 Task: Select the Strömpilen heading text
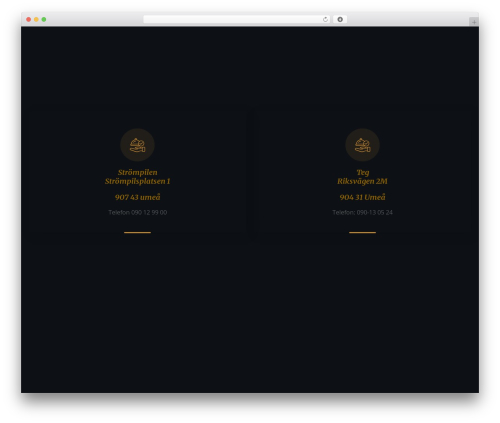(x=137, y=172)
